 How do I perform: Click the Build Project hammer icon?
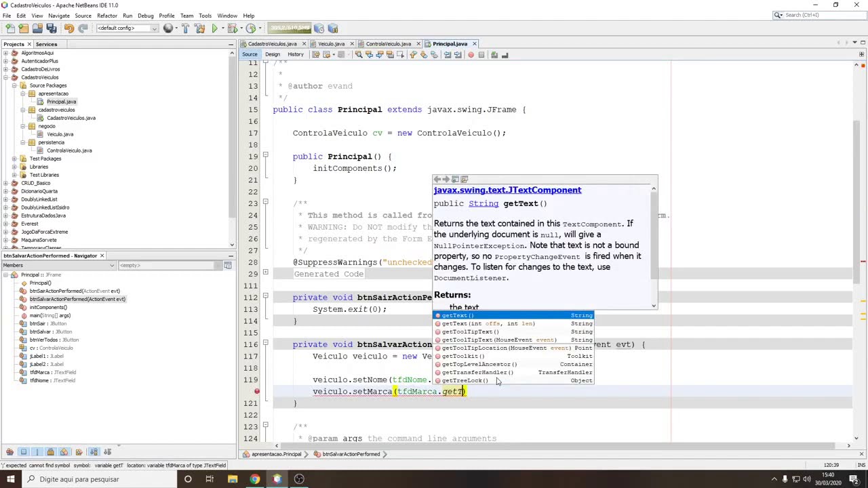coord(185,28)
